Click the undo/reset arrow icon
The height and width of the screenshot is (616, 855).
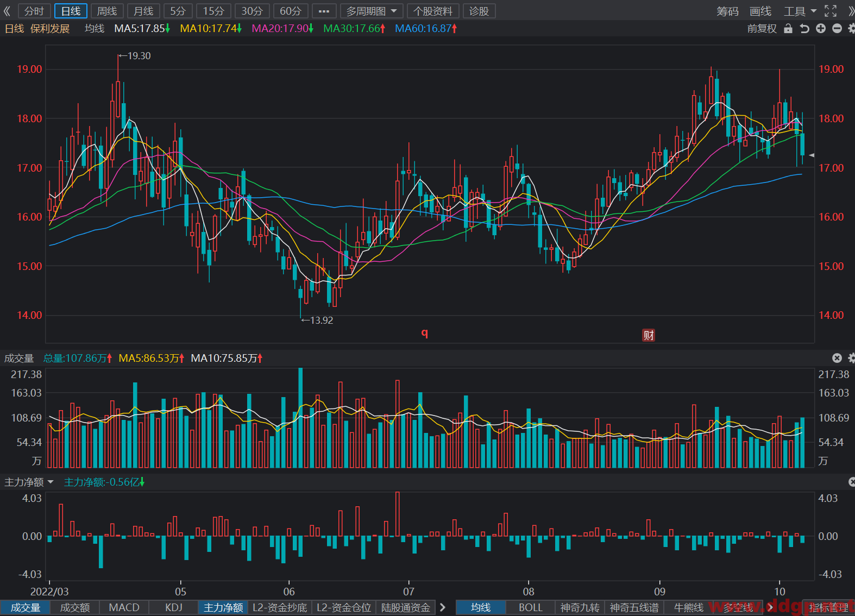coord(804,29)
